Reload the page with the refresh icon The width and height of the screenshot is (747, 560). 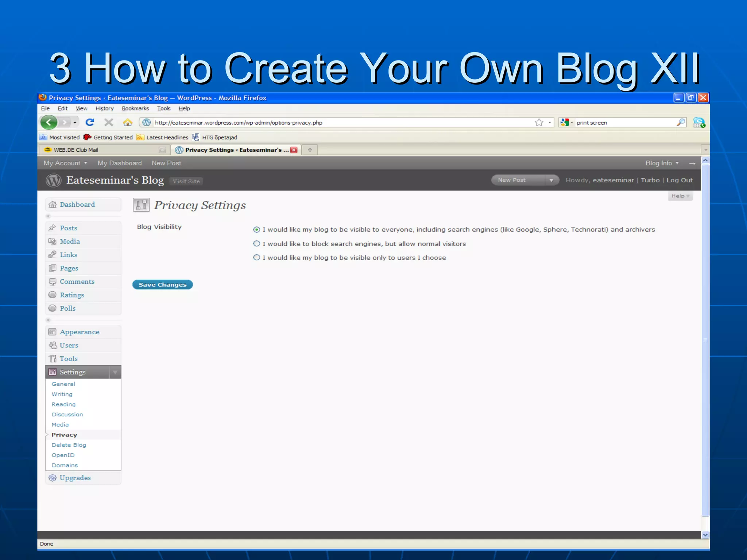(90, 122)
